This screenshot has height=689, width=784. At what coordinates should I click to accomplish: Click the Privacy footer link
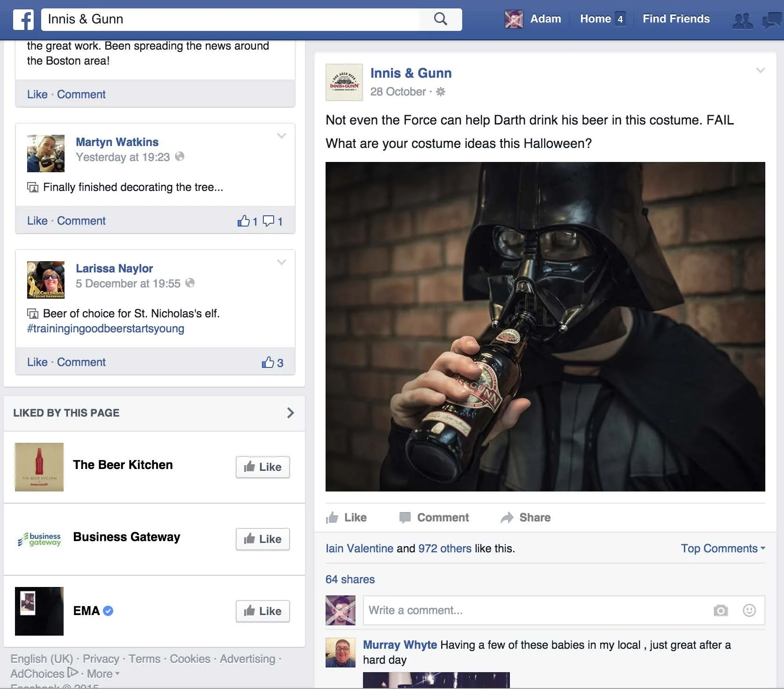[x=101, y=659]
